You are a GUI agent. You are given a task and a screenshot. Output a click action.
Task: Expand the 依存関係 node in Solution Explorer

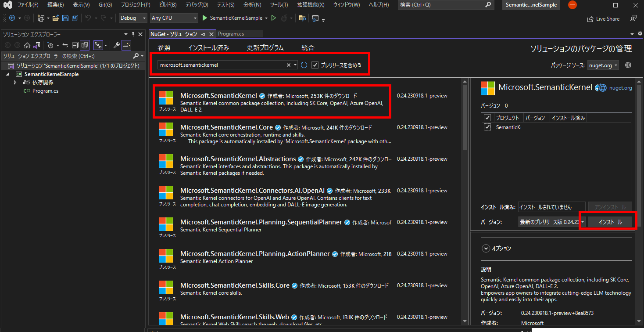click(15, 82)
